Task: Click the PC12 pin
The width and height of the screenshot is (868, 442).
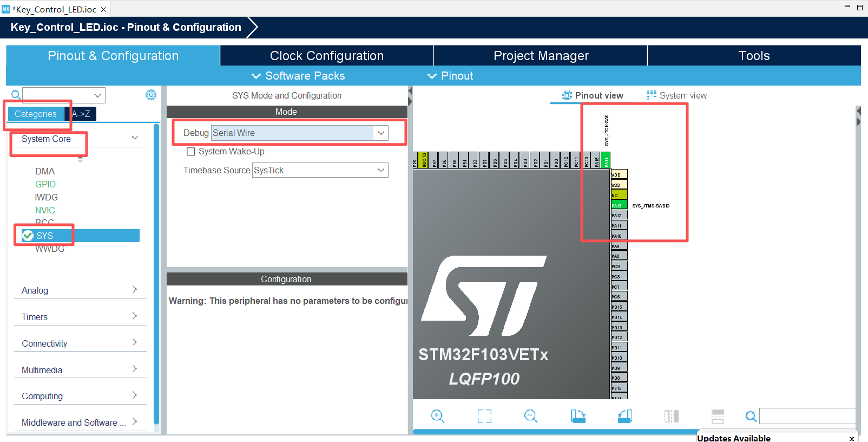Action: (x=566, y=160)
